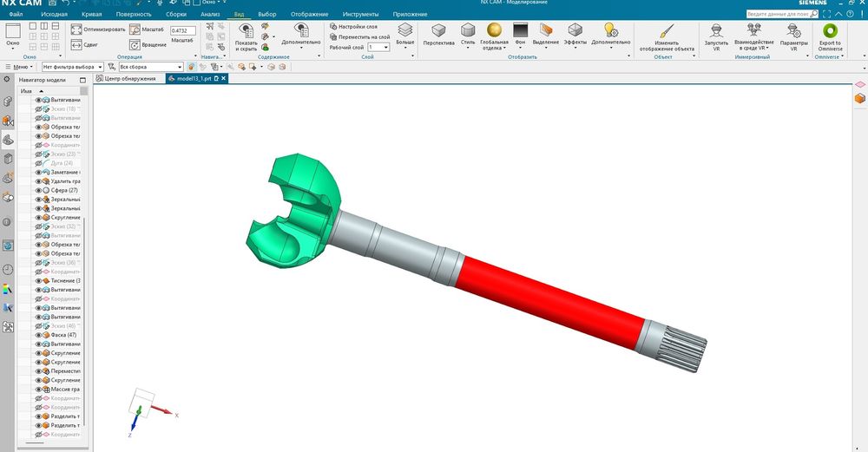868x452 pixels.
Task: Open the Окно single window layout icon
Action: tap(13, 31)
